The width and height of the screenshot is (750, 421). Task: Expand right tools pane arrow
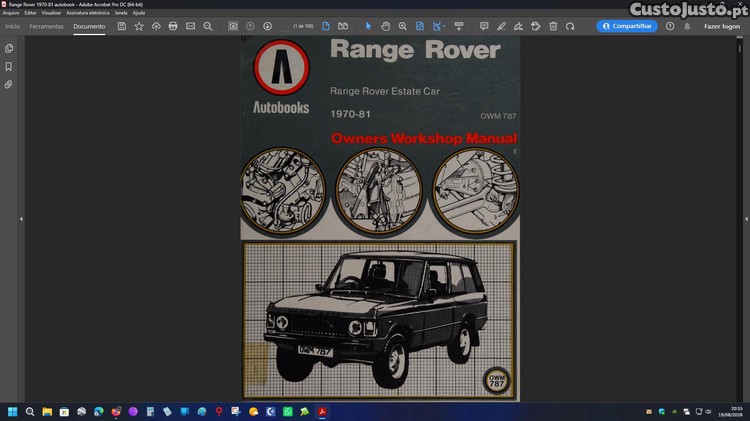[746, 219]
